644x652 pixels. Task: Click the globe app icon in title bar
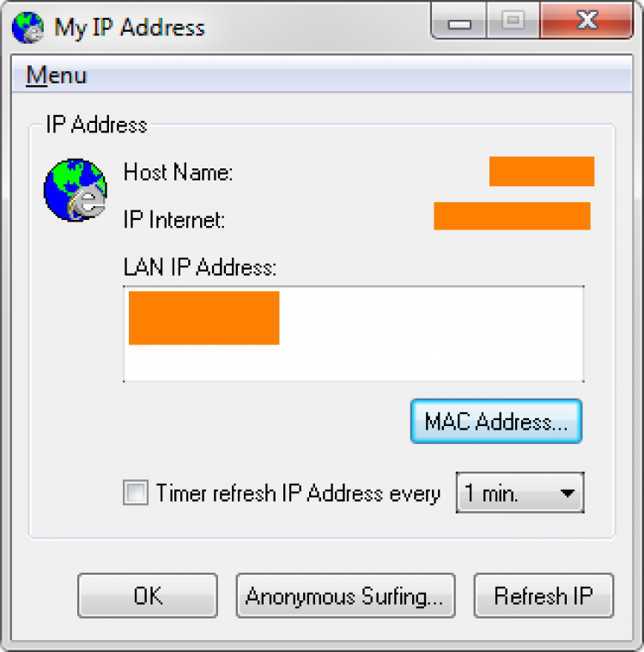click(27, 27)
